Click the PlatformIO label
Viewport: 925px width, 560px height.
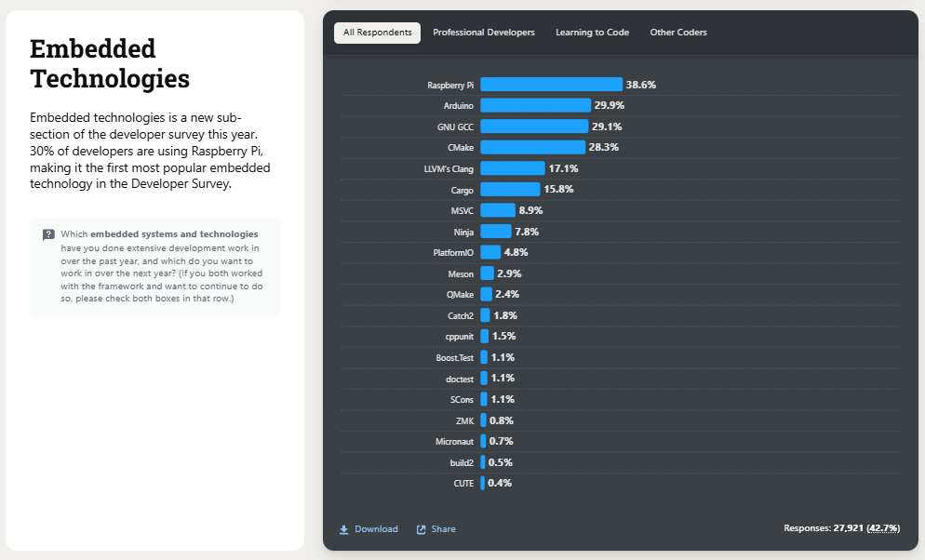pos(453,252)
